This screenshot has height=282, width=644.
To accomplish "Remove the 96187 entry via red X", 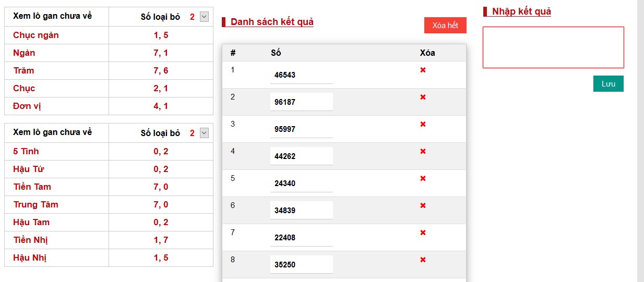I will tap(423, 97).
